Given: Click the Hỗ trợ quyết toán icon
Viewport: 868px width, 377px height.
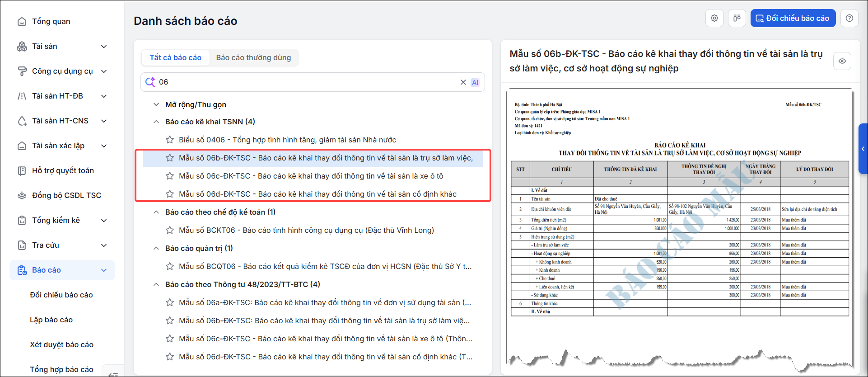Looking at the screenshot, I should pos(22,171).
